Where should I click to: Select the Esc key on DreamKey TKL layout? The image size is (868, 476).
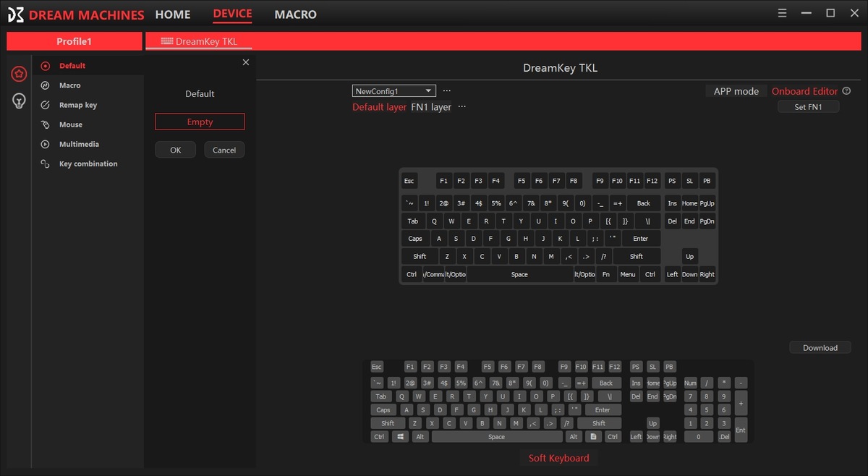click(409, 181)
